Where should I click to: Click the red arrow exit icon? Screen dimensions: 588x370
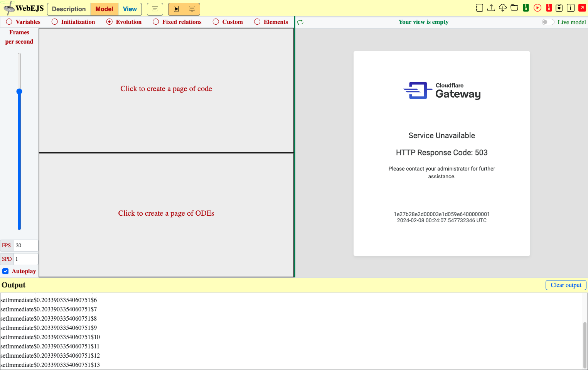tap(582, 8)
